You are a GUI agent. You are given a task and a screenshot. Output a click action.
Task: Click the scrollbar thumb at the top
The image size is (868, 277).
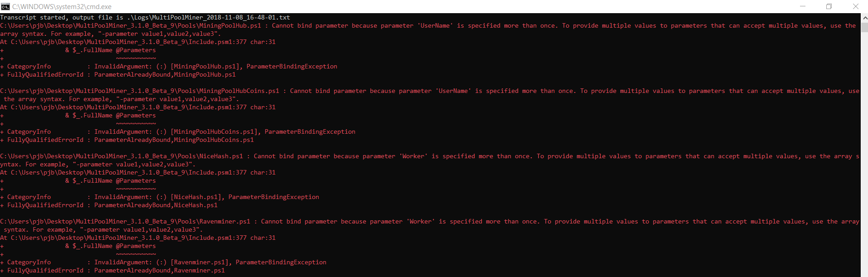864,27
